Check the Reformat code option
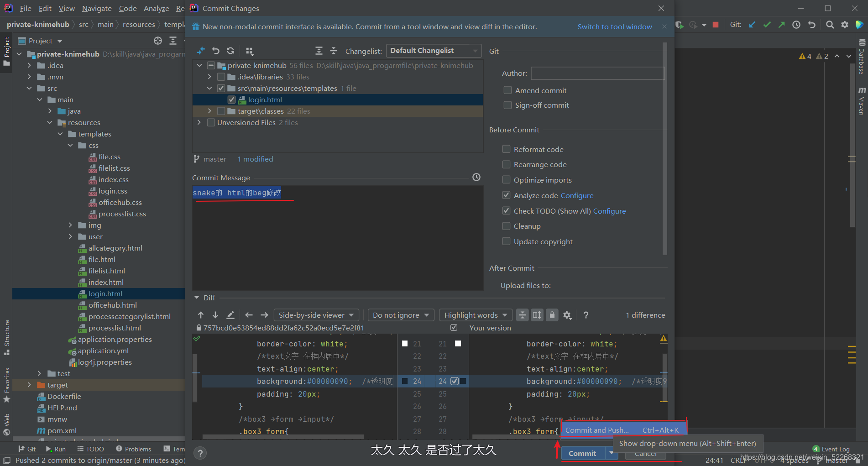This screenshot has width=868, height=466. point(506,149)
